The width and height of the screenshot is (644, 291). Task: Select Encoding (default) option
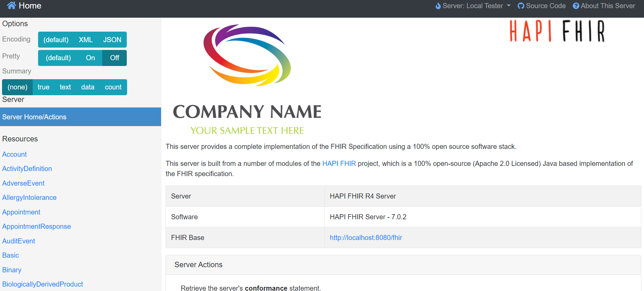pyautogui.click(x=56, y=40)
